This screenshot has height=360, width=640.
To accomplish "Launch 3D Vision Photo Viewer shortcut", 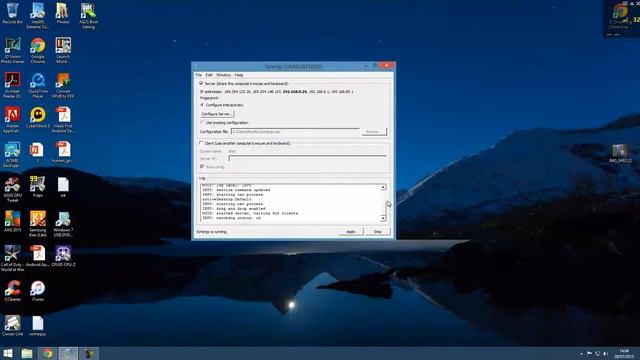I will (13, 50).
